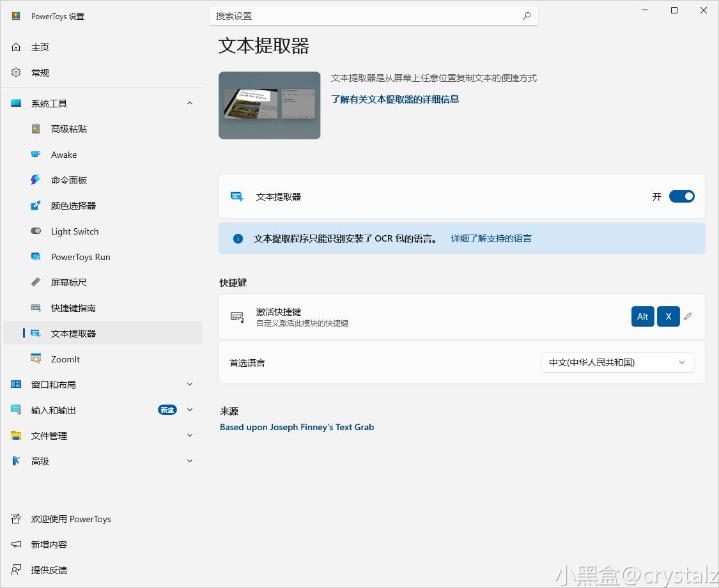Click the 高级 advanced tools icon
The width and height of the screenshot is (719, 588).
(x=16, y=461)
